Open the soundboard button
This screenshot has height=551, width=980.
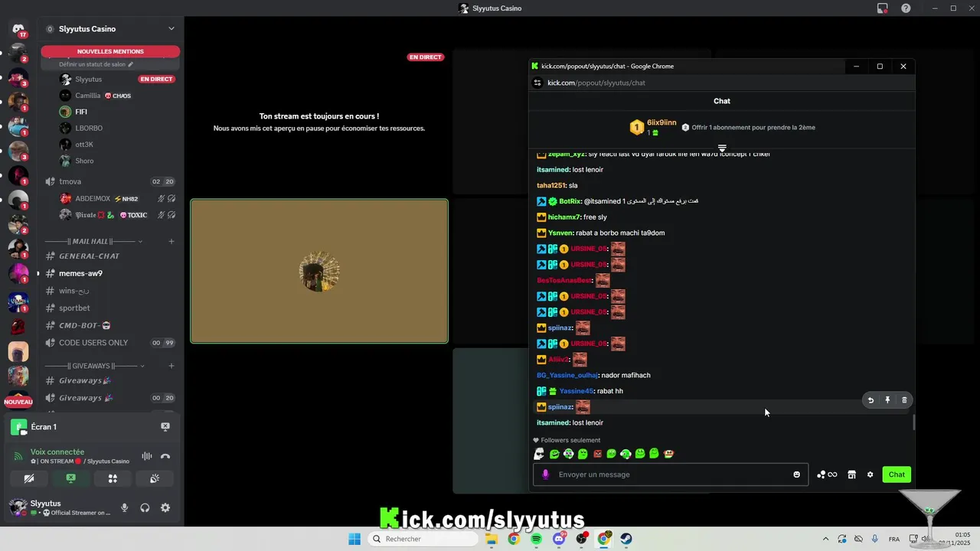pos(154,478)
